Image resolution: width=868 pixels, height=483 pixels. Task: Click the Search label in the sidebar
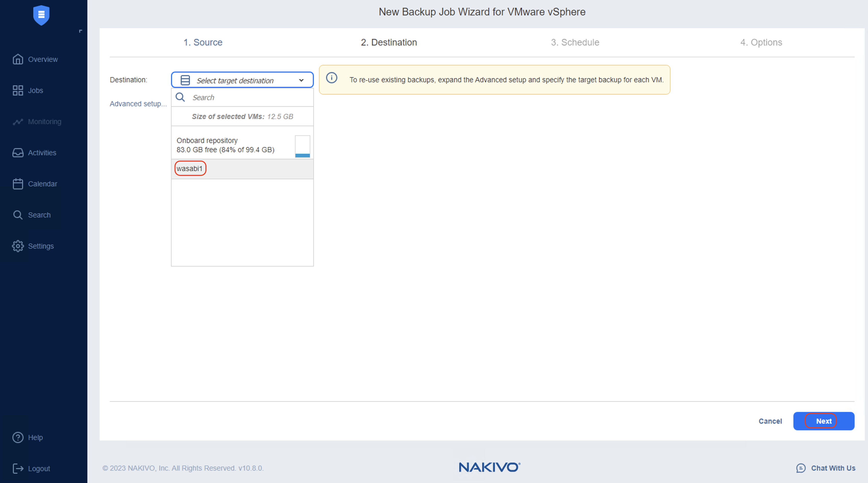tap(39, 215)
